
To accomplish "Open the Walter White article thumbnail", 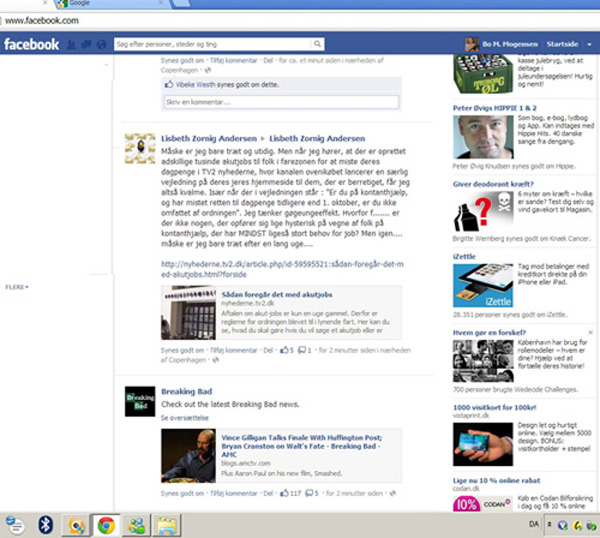I will [188, 455].
